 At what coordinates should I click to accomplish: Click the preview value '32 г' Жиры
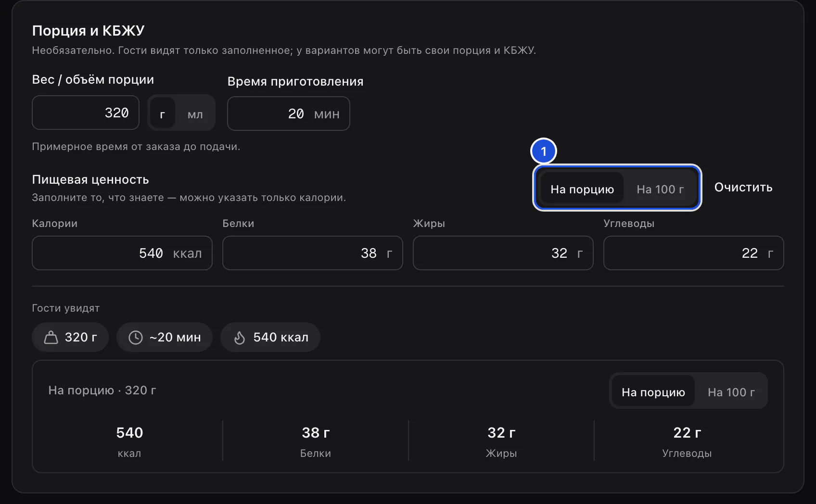tap(501, 432)
